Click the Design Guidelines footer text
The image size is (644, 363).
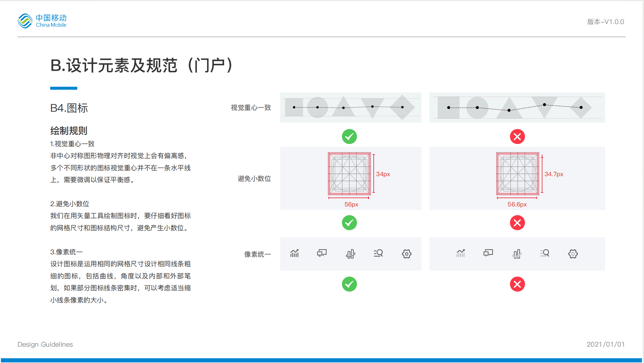pos(45,344)
